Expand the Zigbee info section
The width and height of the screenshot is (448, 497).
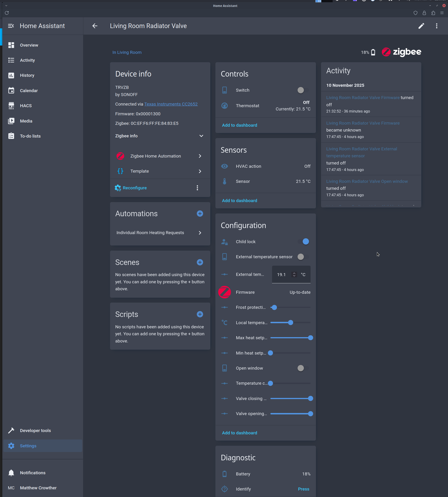[x=201, y=136]
